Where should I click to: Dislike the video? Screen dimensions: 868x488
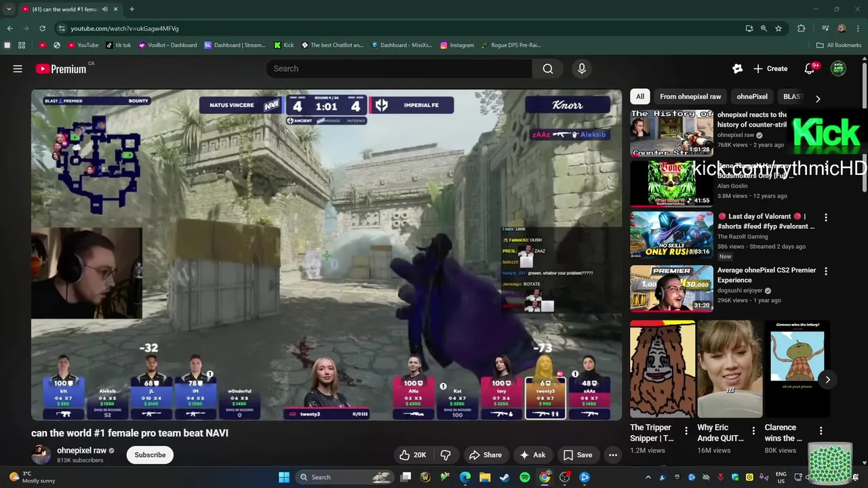446,455
